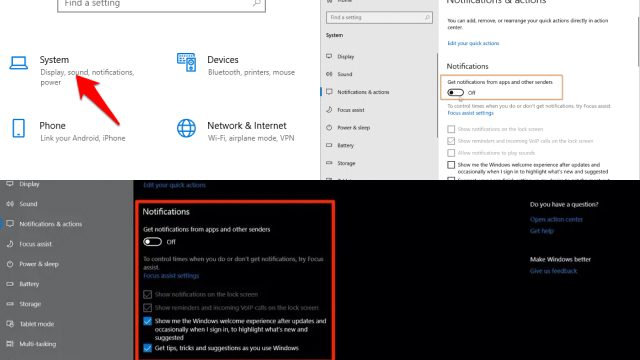Click the Power & sleep icon in the light sidebar
Screen dimensions: 640x360
pyautogui.click(x=329, y=127)
